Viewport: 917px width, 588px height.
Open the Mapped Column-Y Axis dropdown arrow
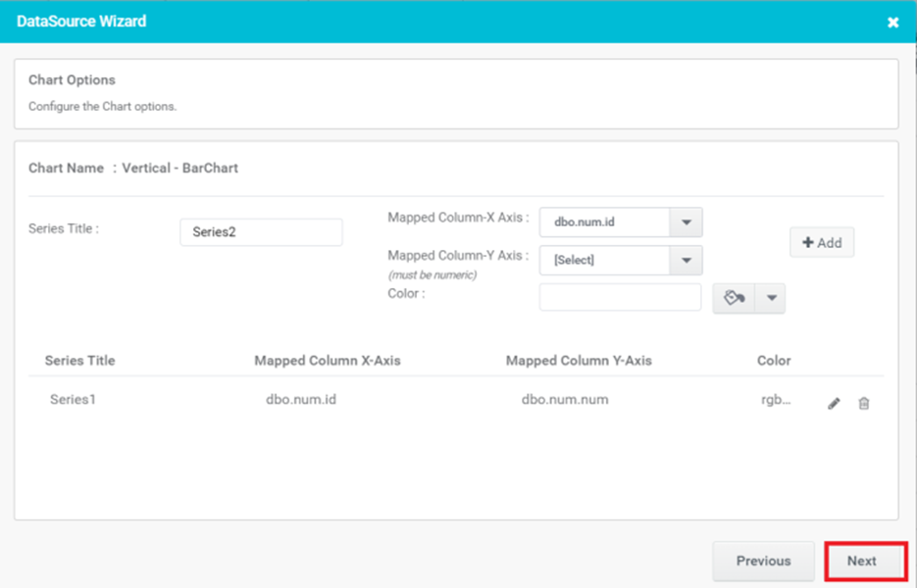point(686,260)
